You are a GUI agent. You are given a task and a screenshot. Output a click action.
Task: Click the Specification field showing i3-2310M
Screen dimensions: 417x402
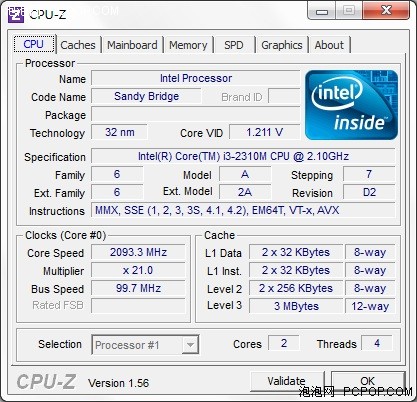point(243,156)
